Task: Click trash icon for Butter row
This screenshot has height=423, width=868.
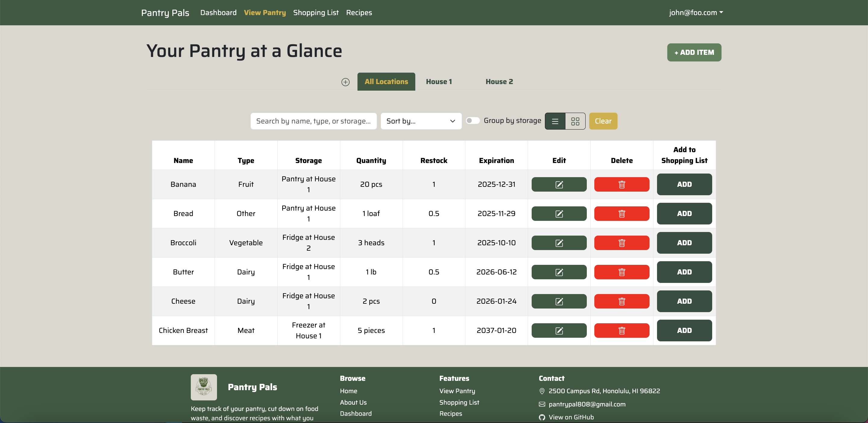Action: click(x=621, y=272)
